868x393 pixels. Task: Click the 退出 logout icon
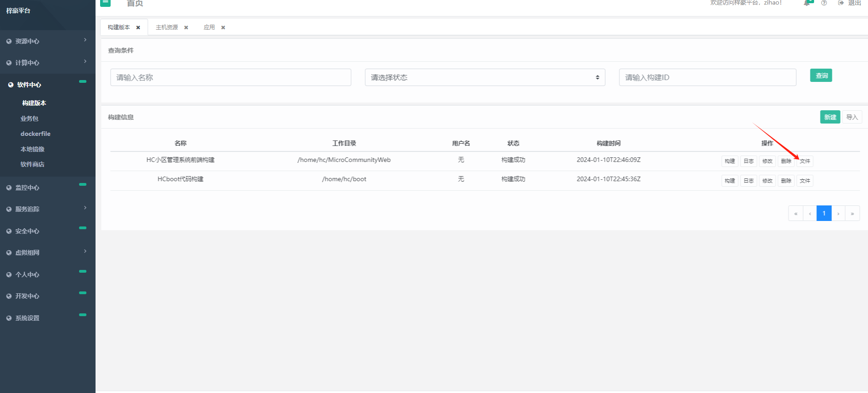(841, 3)
